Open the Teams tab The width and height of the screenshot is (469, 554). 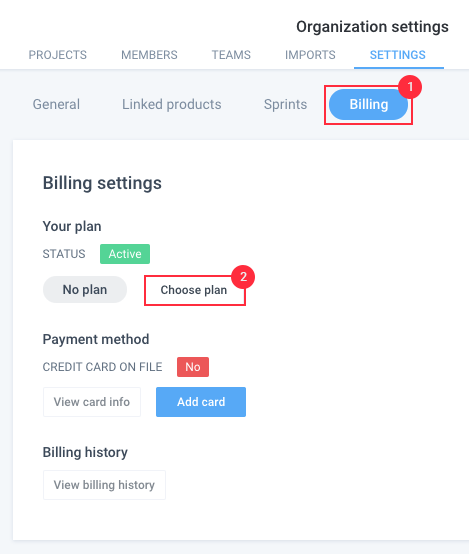(231, 55)
